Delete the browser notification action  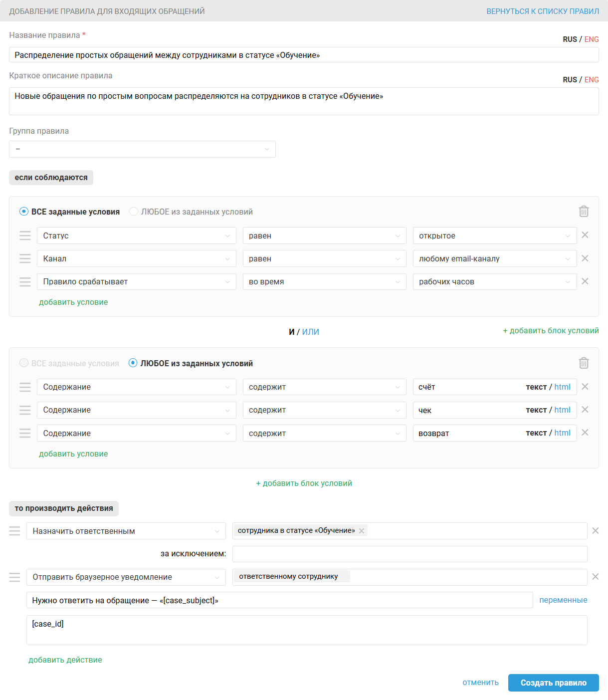595,577
